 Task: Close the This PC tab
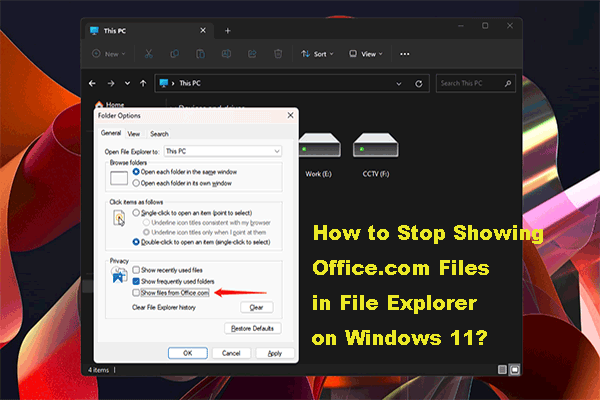coord(203,30)
